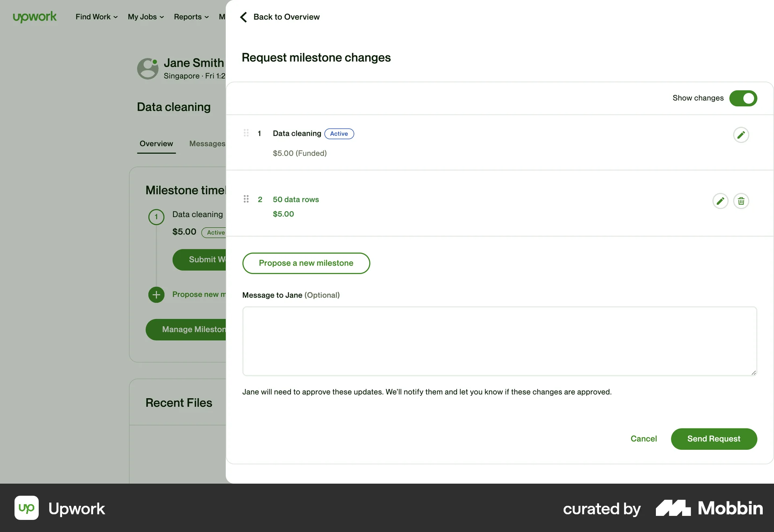
Task: Disable the Show changes toggle
Action: pos(743,98)
